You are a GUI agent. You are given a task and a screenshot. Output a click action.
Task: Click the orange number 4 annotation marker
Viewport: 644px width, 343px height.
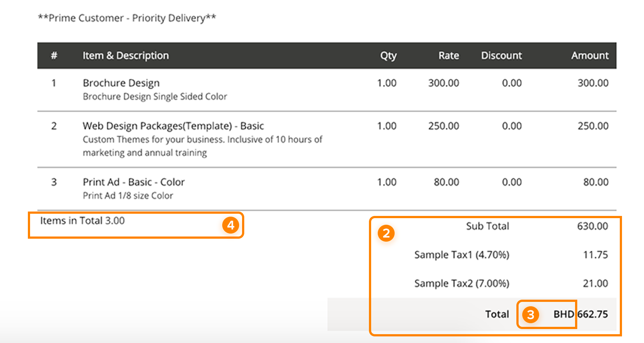(230, 225)
